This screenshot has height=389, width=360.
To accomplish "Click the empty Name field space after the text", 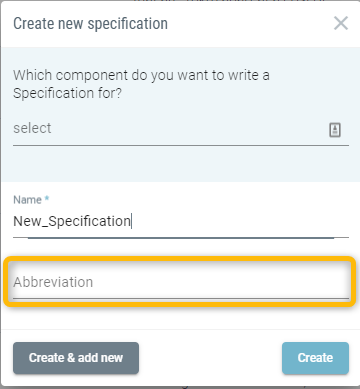I will pos(240,221).
